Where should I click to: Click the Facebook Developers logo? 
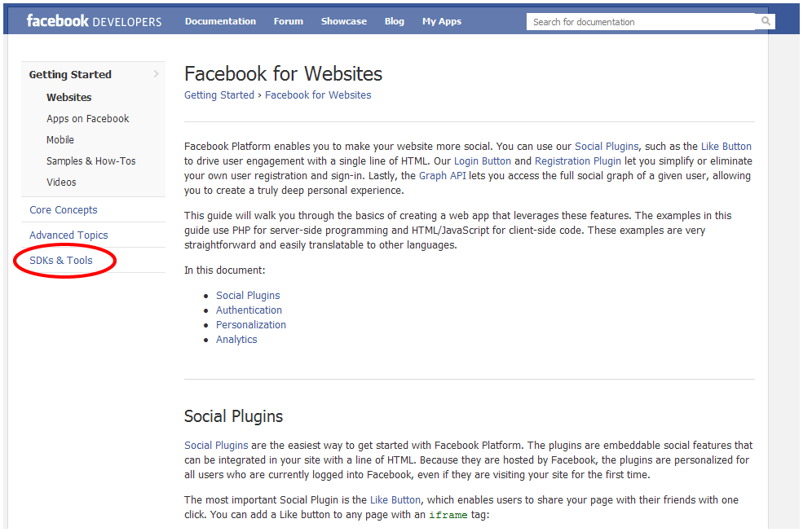(94, 21)
